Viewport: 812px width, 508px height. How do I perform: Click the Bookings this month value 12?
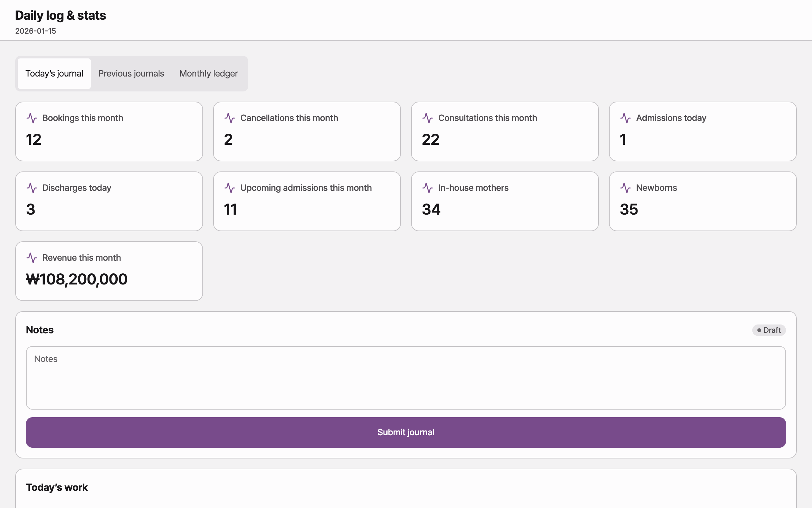[x=34, y=139]
